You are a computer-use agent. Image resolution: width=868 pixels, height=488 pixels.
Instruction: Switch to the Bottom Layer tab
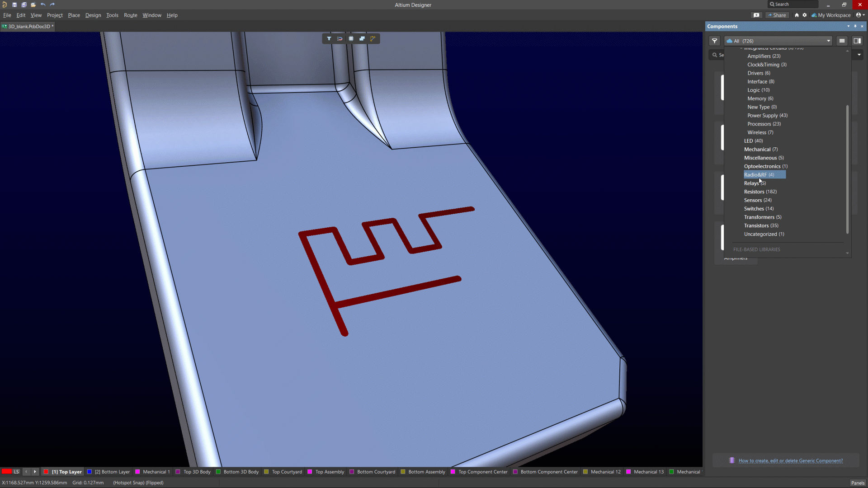pyautogui.click(x=112, y=472)
